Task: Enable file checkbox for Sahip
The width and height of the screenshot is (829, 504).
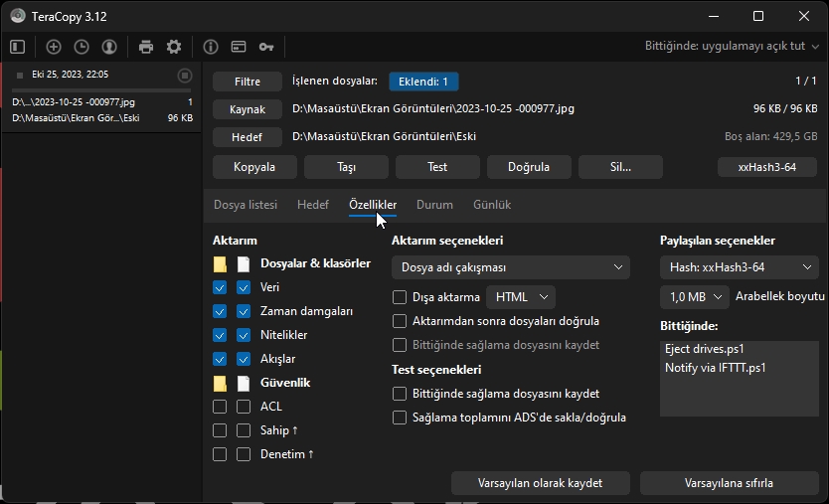Action: point(244,430)
